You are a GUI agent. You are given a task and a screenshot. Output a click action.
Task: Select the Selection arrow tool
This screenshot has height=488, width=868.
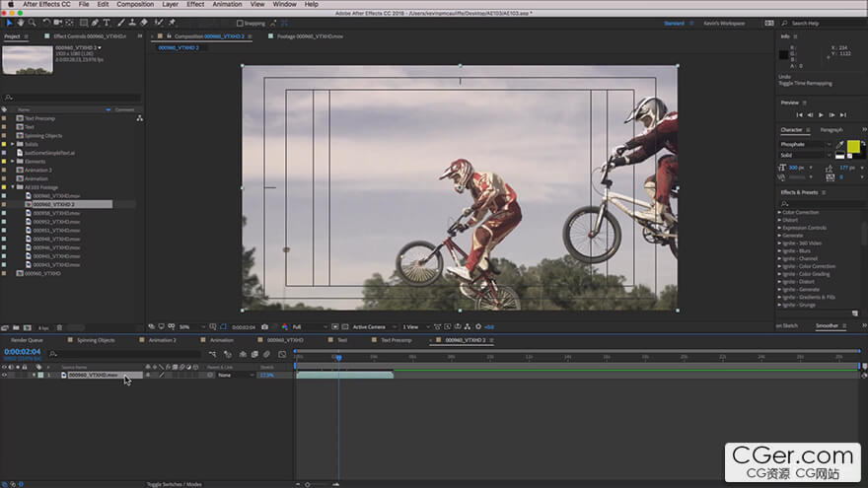(9, 23)
